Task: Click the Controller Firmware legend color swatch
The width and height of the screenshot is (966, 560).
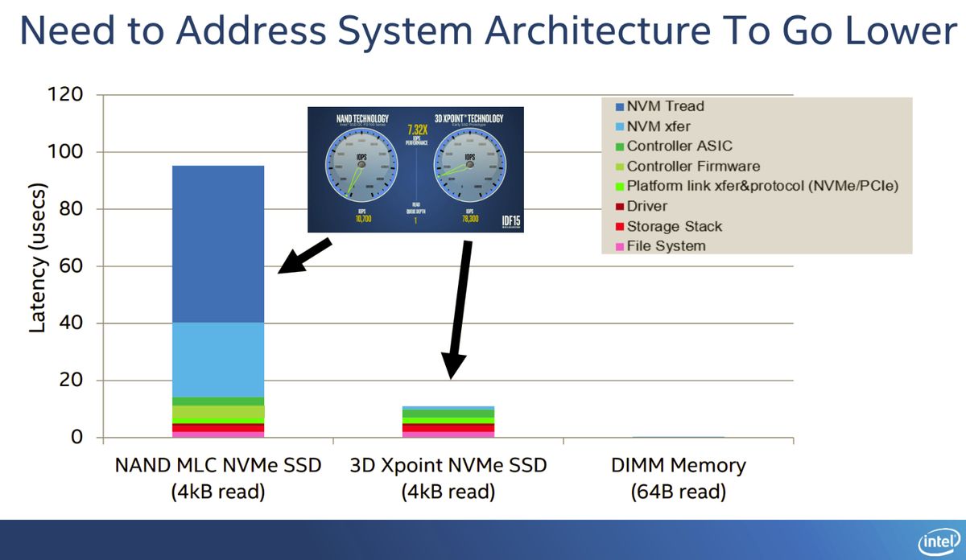Action: 619,167
